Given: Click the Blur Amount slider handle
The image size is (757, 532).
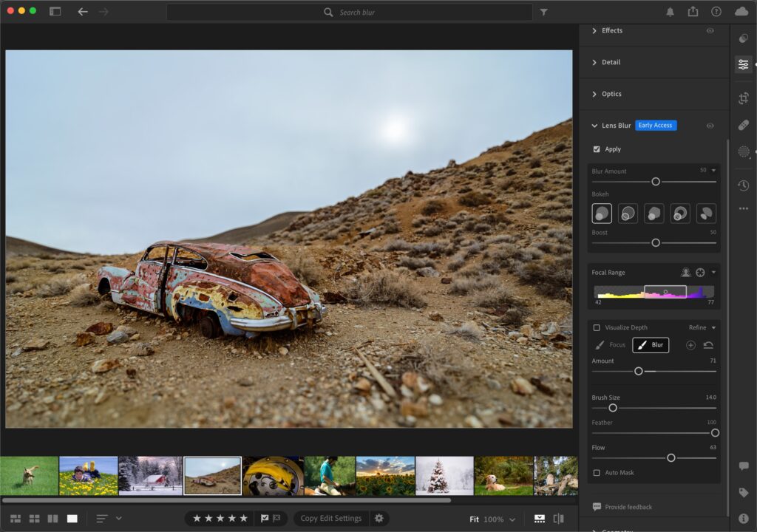Looking at the screenshot, I should tap(656, 182).
